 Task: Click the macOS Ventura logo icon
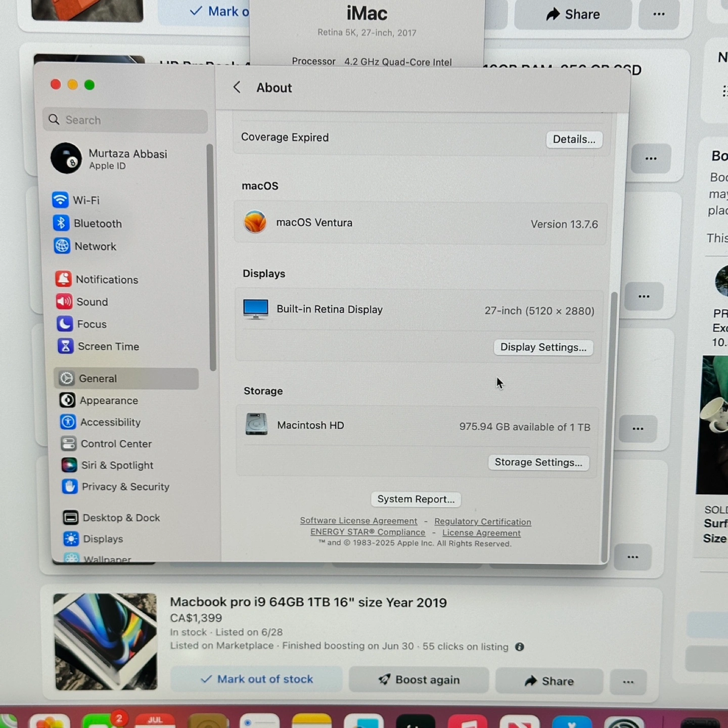[255, 222]
